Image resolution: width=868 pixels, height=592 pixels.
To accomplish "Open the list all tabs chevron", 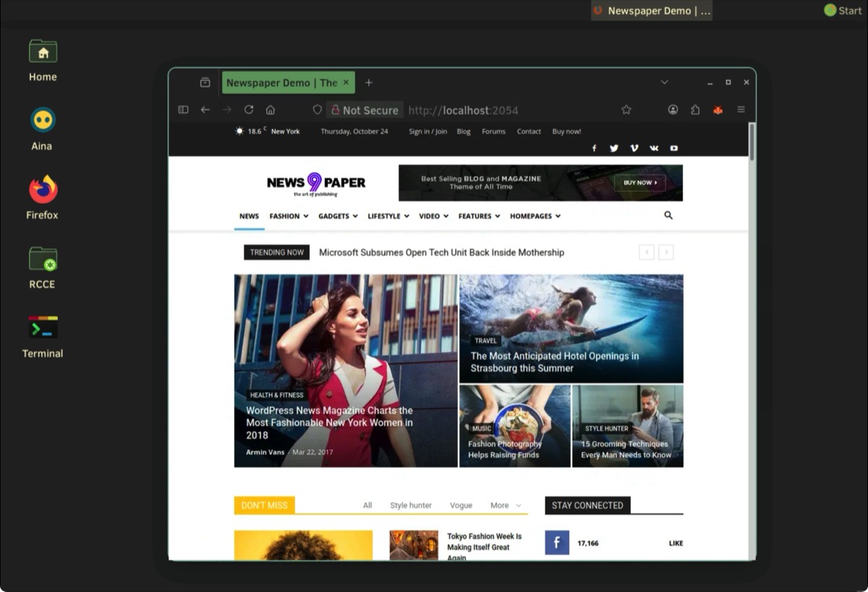I will coord(664,83).
